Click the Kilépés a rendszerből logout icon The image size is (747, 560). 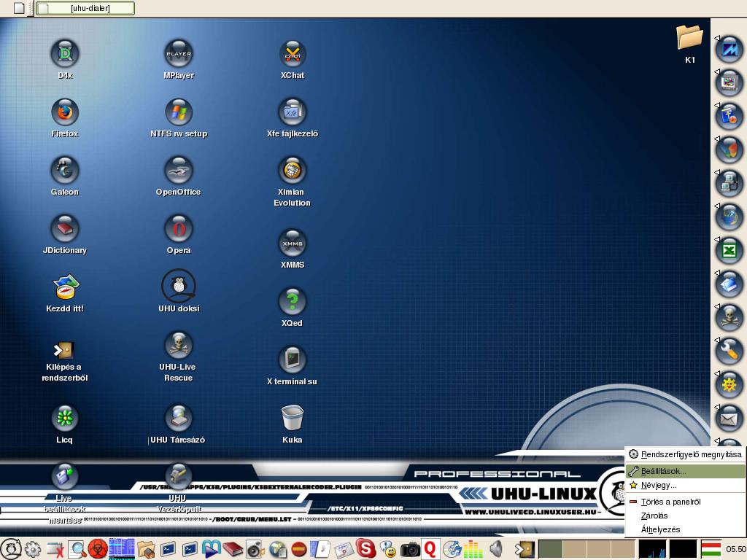point(64,351)
